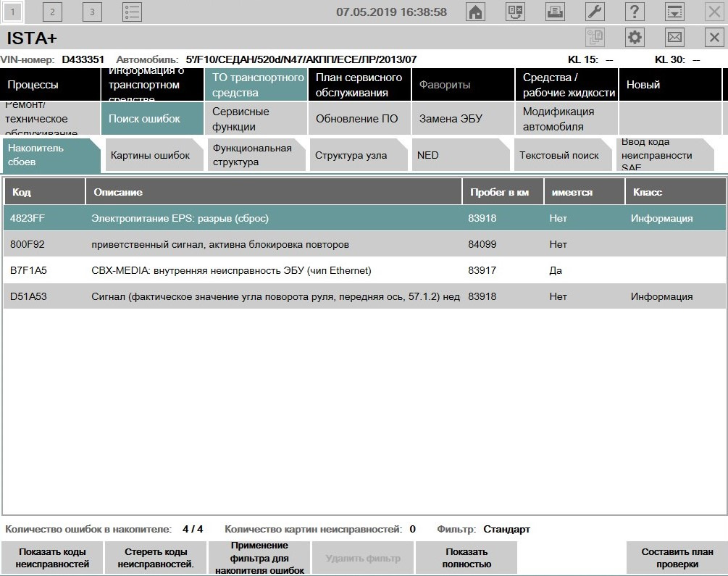Screen dimensions: 728x576
Task: Switch to Ввод кода неисправности tab
Action: click(665, 155)
